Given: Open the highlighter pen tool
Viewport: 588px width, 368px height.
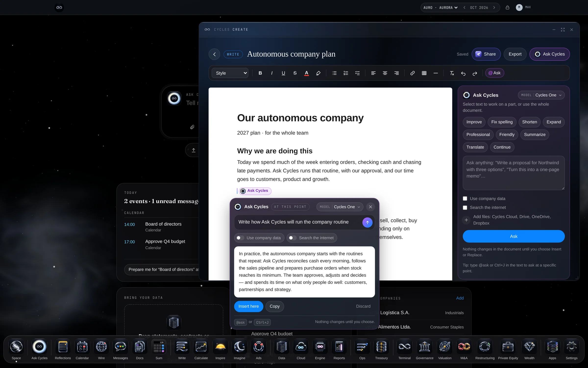Looking at the screenshot, I should click(x=318, y=73).
